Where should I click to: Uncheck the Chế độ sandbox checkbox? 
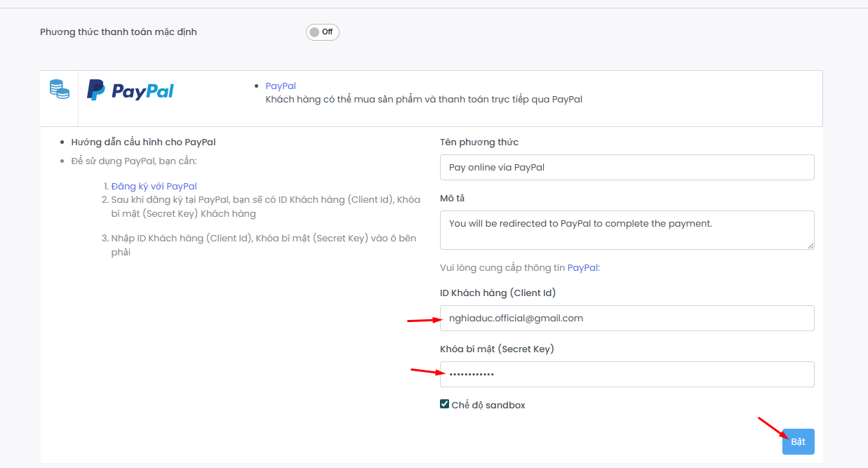444,404
